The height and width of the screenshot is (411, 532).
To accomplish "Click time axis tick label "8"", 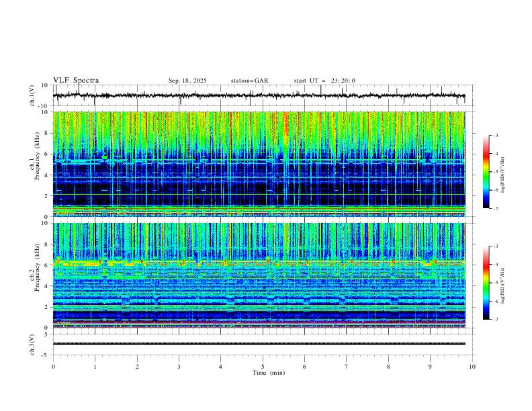I will (x=388, y=367).
